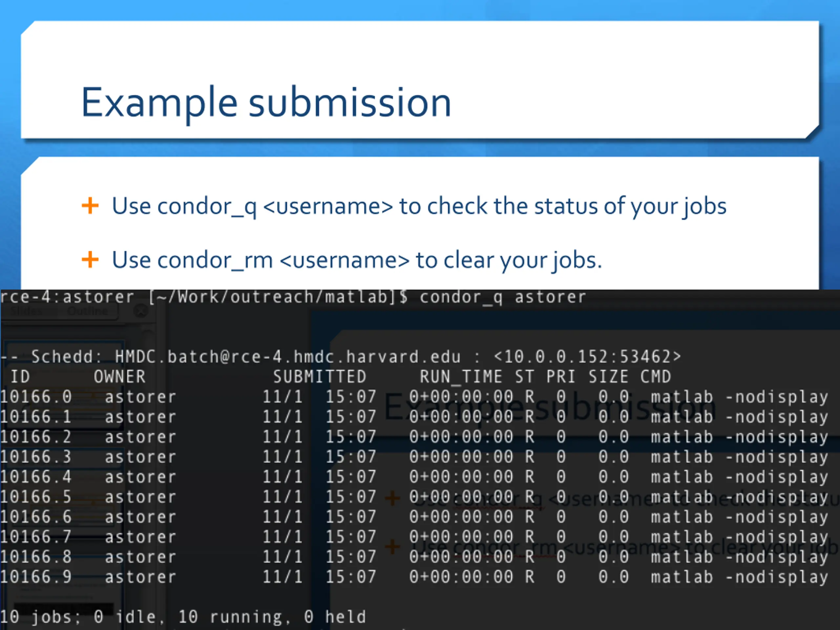Image resolution: width=840 pixels, height=630 pixels.
Task: Click the bullet about condor_rm <username> clearing jobs
Action: 357,261
